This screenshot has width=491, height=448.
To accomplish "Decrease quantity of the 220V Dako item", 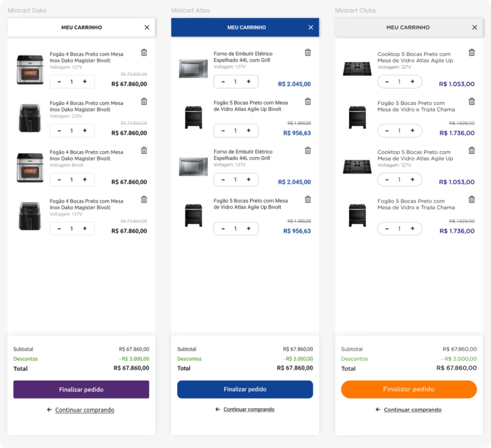I will tap(59, 131).
